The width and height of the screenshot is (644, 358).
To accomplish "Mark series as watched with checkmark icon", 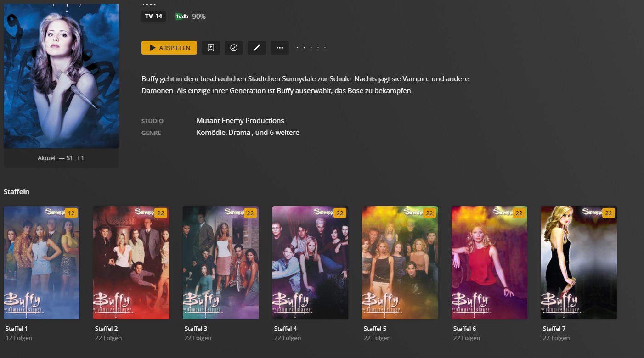I will 234,48.
